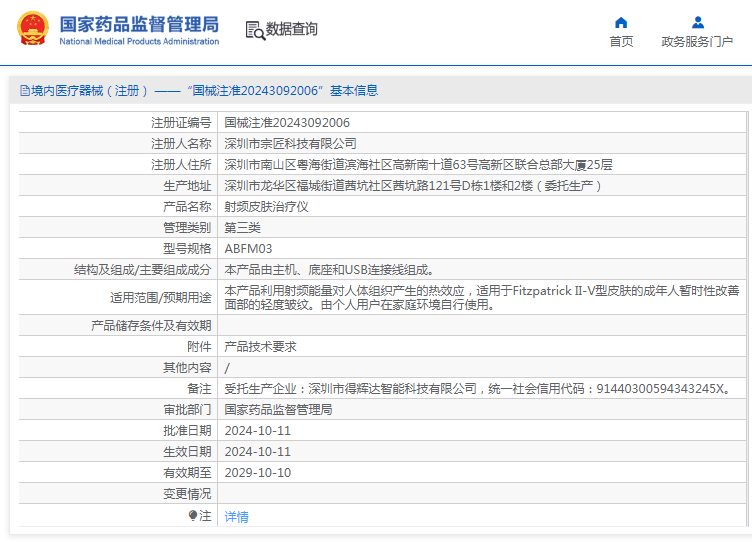Click management class 第三类
Image resolution: width=752 pixels, height=542 pixels.
pos(242,228)
